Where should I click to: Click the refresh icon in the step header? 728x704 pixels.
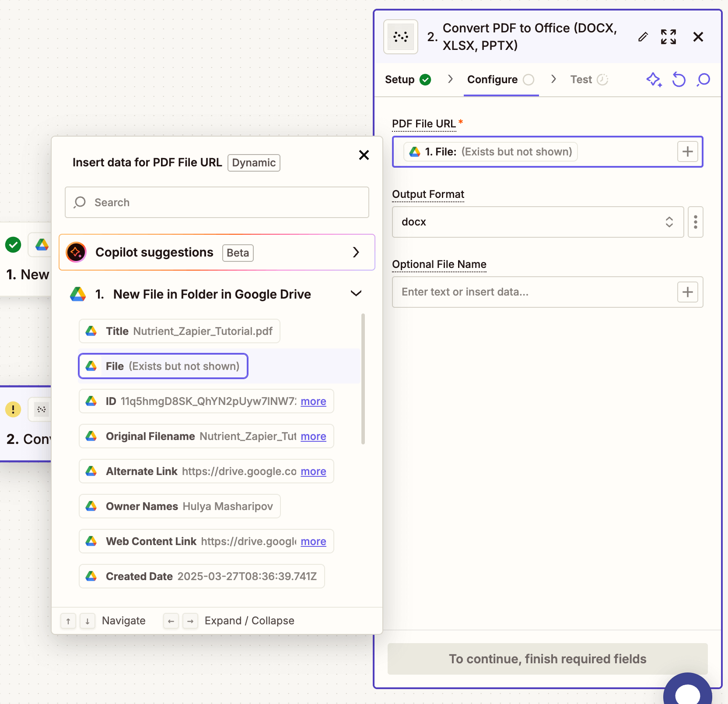679,80
